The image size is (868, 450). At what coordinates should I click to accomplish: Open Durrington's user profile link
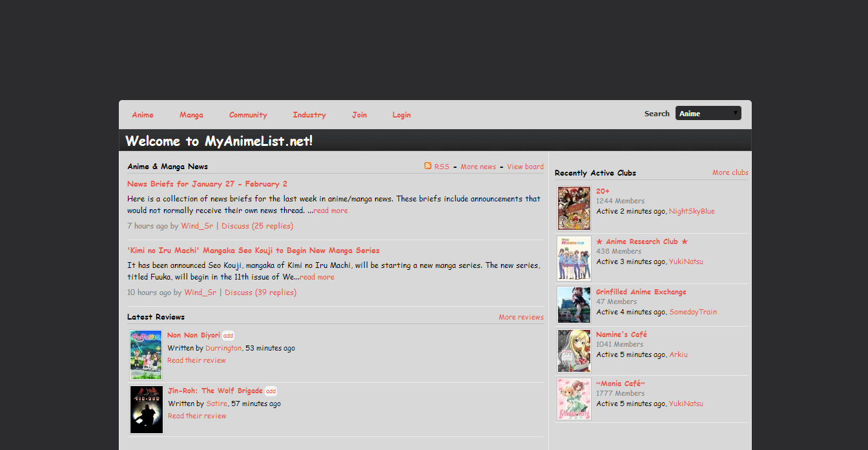pyautogui.click(x=223, y=347)
